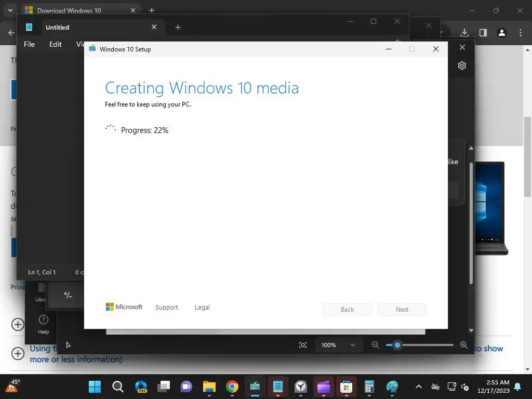The image size is (532, 399).
Task: Open the clock showing 2:55 AM
Action: 494,387
